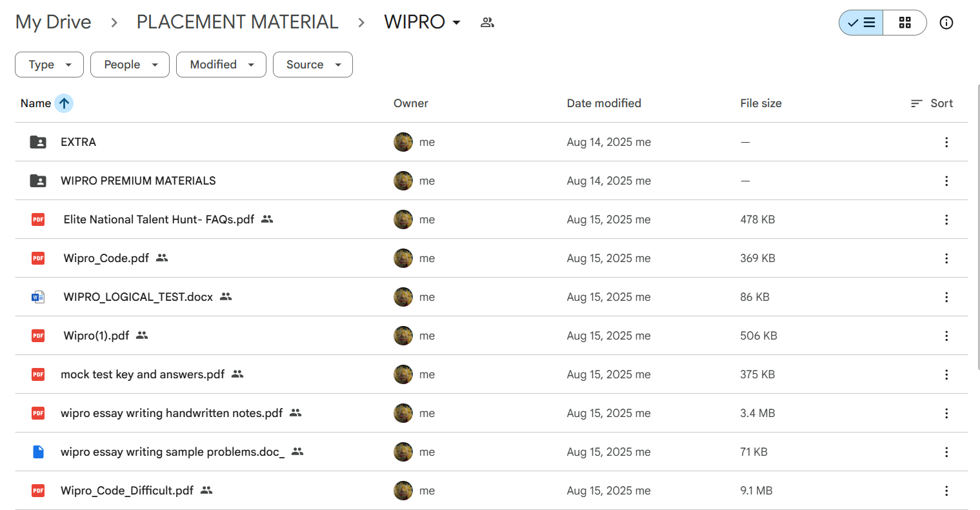Click the Owner column header

[x=411, y=103]
